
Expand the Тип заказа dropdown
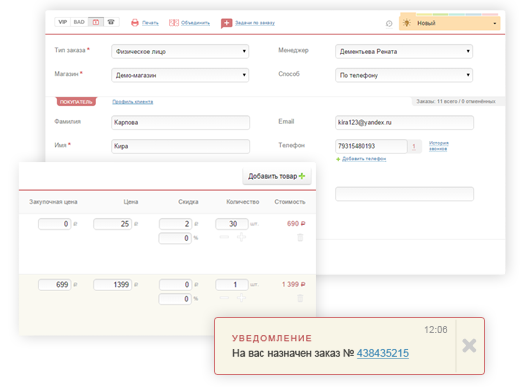180,51
